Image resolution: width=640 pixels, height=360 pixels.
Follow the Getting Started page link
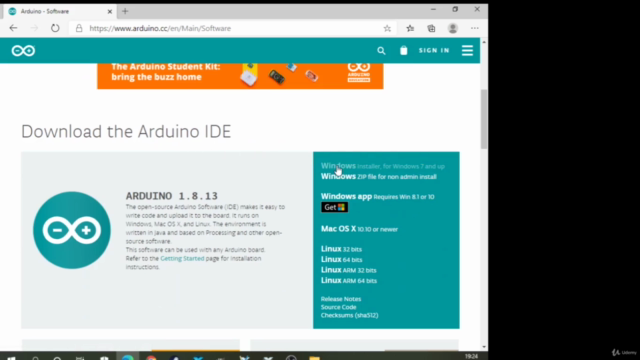tap(182, 258)
